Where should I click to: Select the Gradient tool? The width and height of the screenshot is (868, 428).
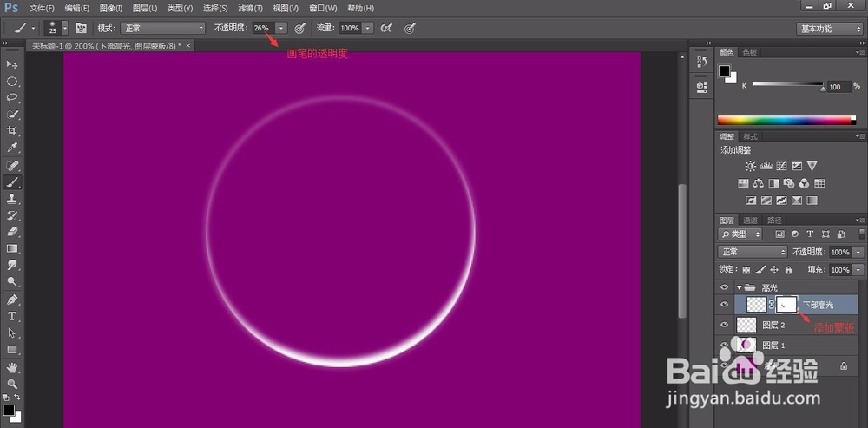coord(11,248)
